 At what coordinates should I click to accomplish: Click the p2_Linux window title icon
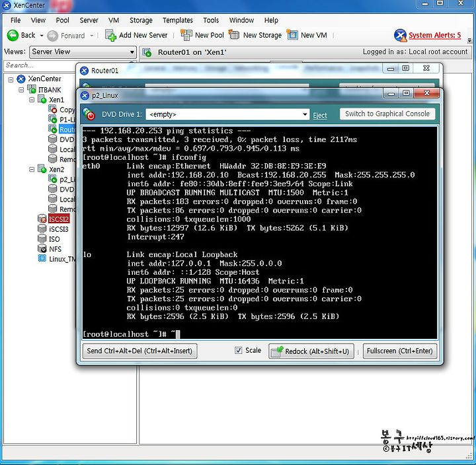[x=85, y=96]
